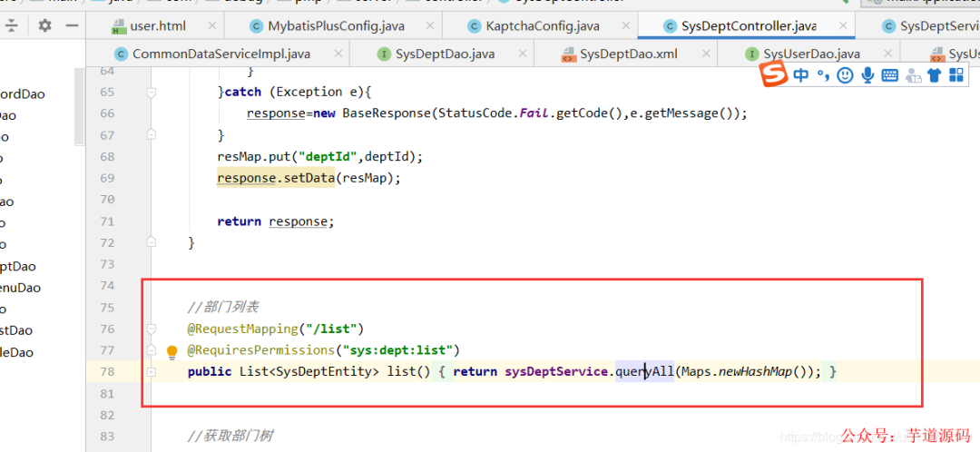This screenshot has width=980, height=452.
Task: Open the Sogou toolbox grid icon
Action: tap(956, 75)
